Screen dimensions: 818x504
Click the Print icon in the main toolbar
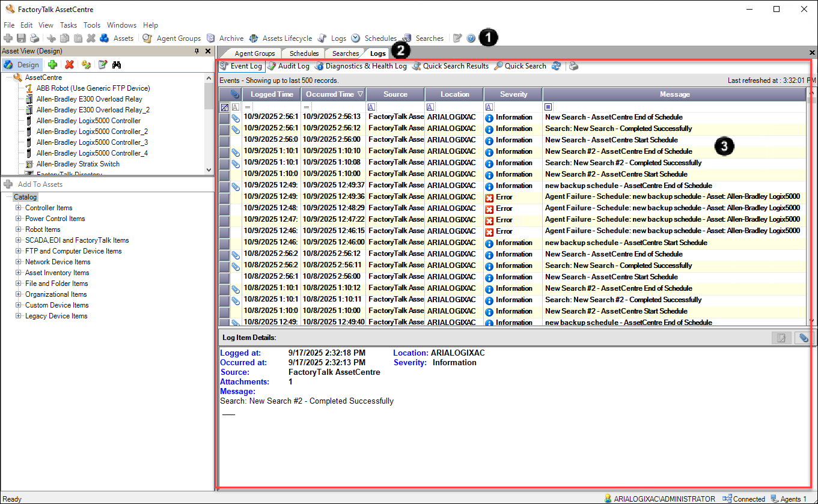tap(34, 38)
